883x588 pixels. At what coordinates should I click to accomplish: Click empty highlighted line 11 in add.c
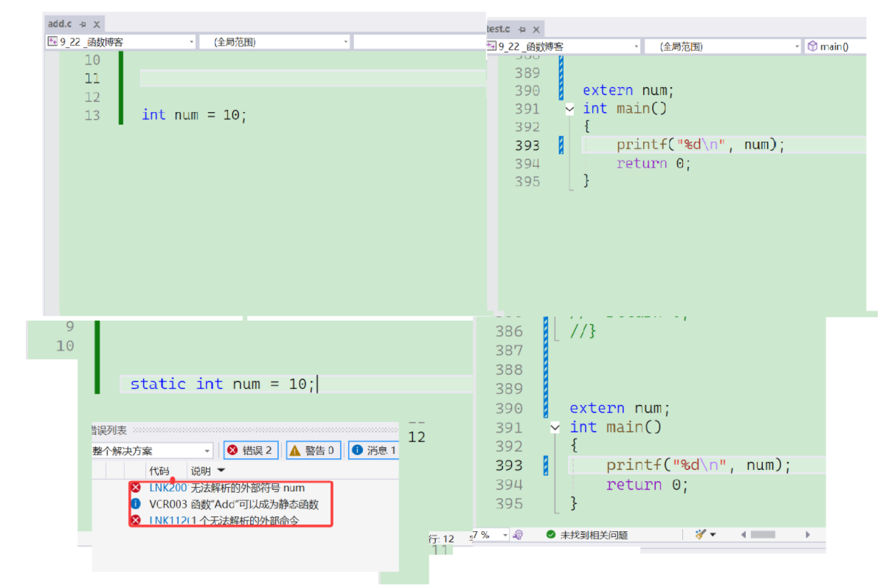click(313, 78)
